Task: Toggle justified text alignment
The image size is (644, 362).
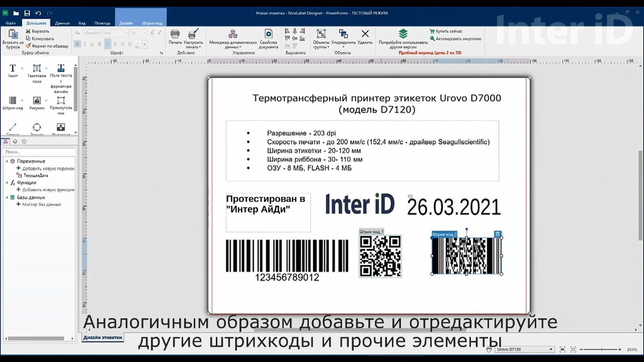Action: 129,44
